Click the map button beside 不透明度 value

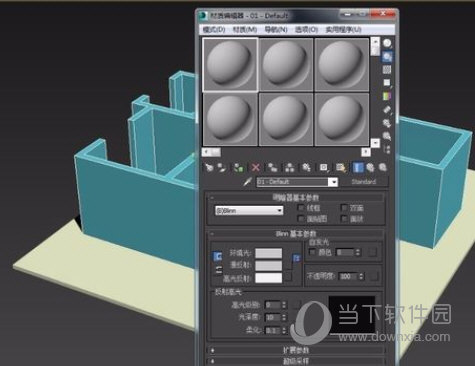coord(375,276)
